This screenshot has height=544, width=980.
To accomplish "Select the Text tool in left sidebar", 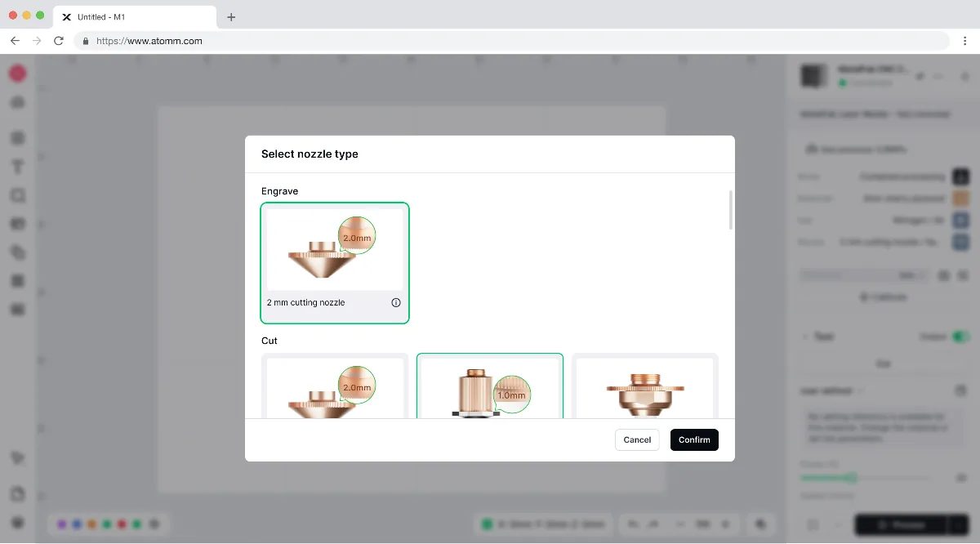I will (x=17, y=167).
